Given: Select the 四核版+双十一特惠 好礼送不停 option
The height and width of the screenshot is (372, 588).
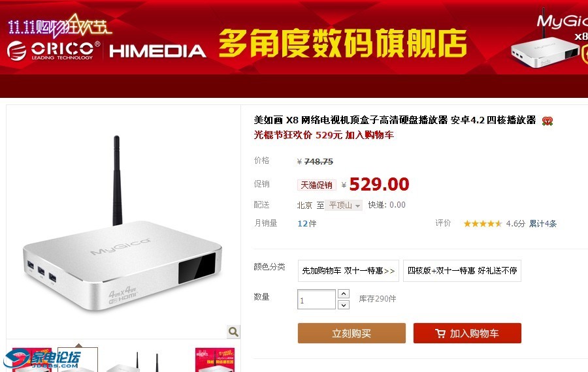Looking at the screenshot, I should tap(462, 270).
